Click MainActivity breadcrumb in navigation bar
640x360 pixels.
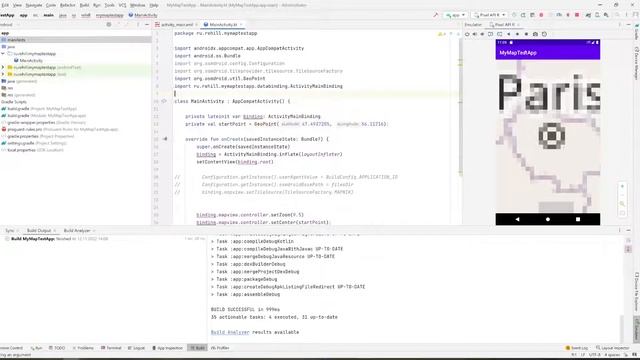(143, 15)
